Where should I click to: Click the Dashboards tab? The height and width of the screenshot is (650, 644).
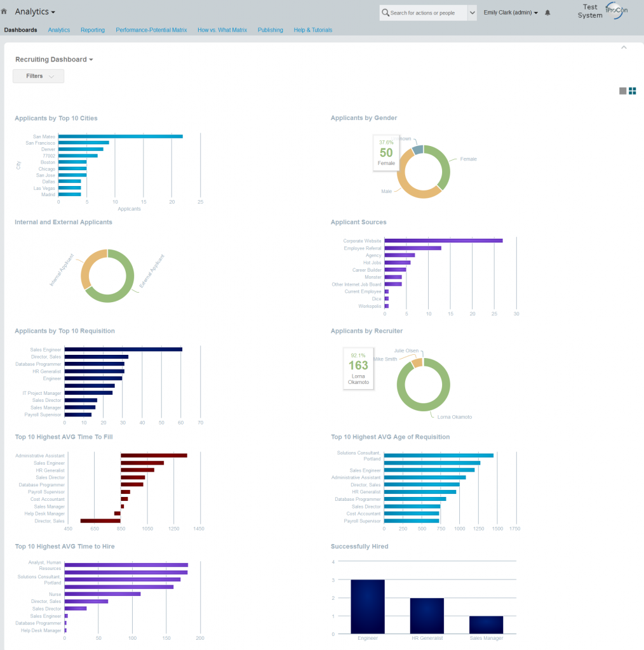coord(21,29)
